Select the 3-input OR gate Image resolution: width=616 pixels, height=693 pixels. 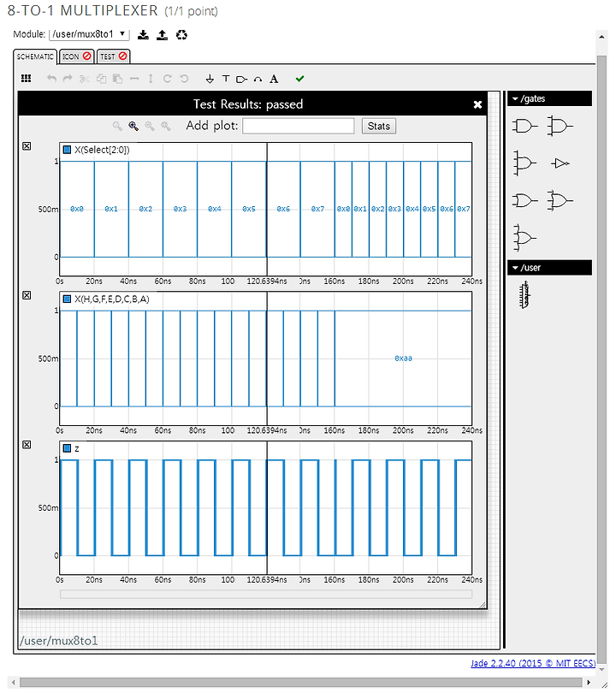click(560, 201)
